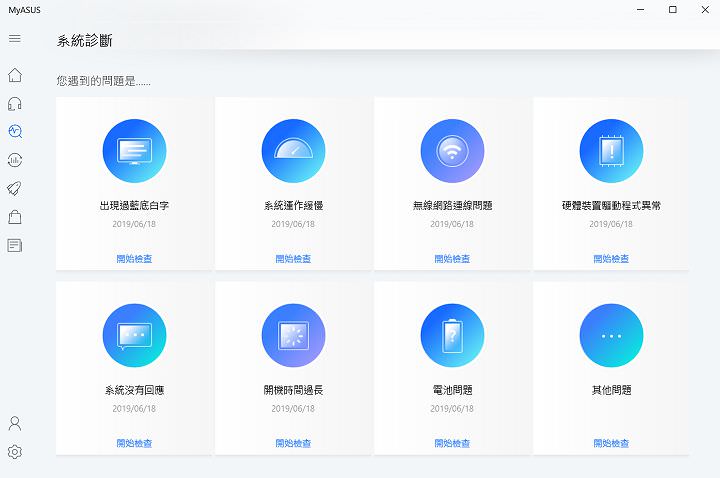Open customer support headset icon
This screenshot has height=478, width=720.
(15, 104)
